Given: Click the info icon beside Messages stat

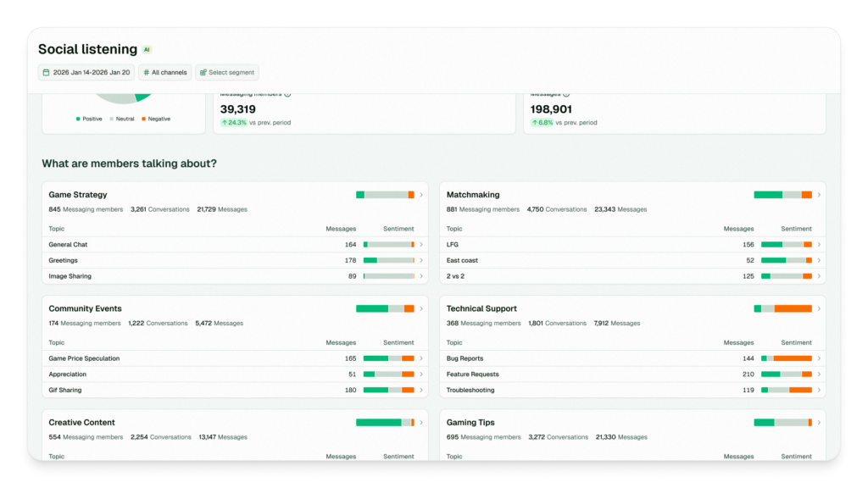Looking at the screenshot, I should tap(566, 95).
